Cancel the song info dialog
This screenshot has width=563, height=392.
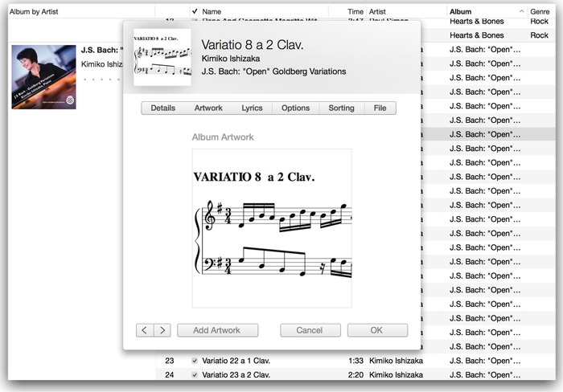tap(310, 330)
